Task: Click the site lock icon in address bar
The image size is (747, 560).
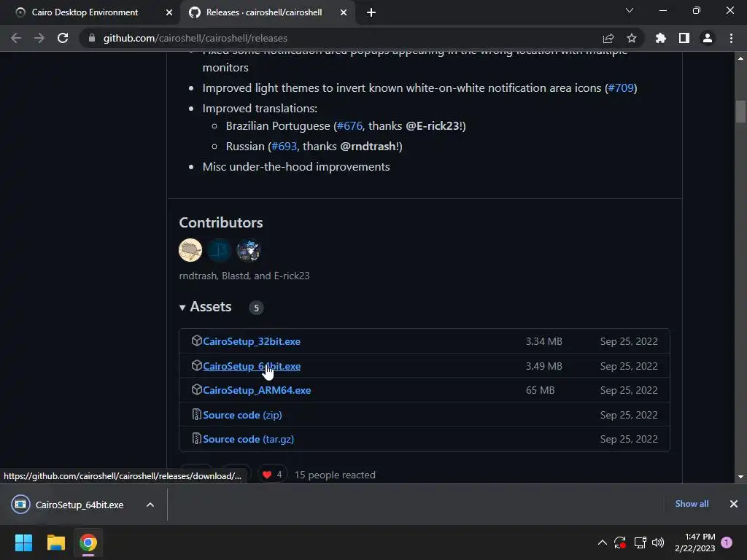Action: tap(92, 38)
